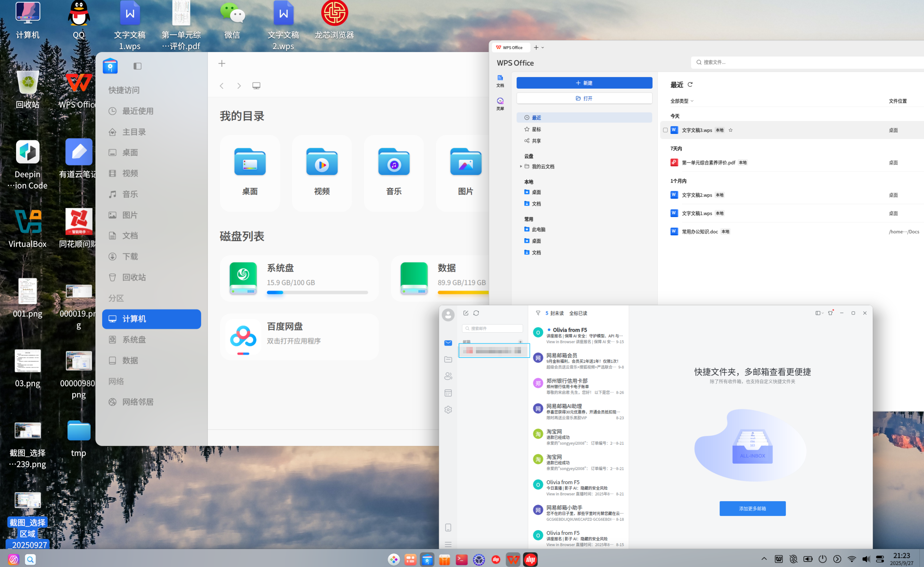The image size is (924, 567).
Task: Click the 搜索邮件 search field
Action: pos(492,329)
